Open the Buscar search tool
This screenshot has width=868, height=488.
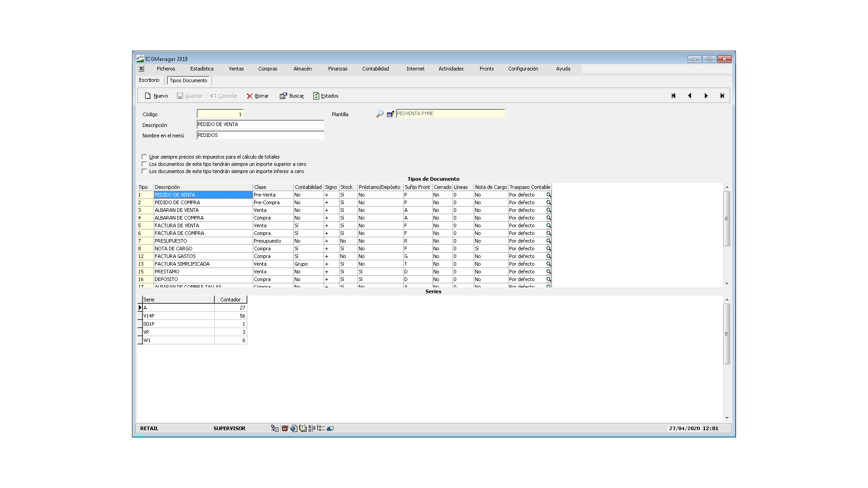pos(292,96)
